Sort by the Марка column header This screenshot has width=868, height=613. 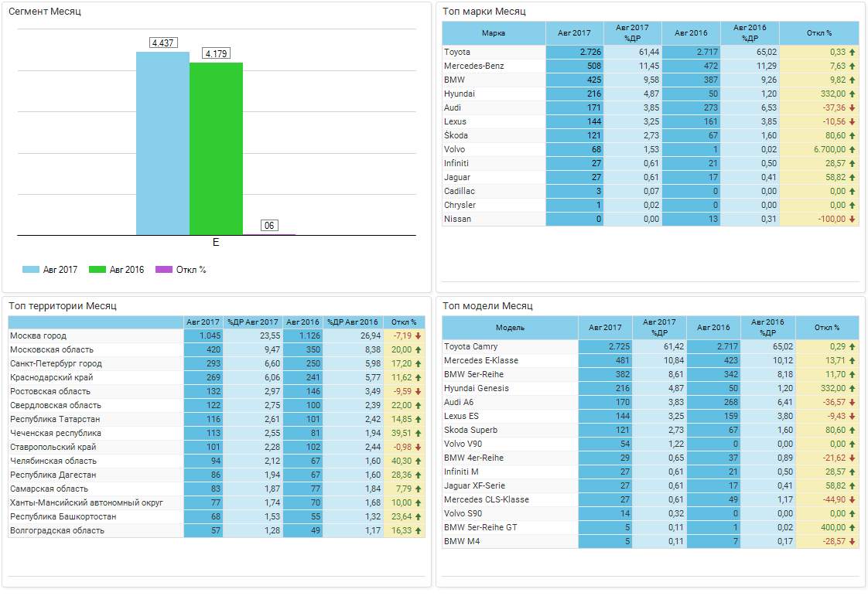pos(494,33)
